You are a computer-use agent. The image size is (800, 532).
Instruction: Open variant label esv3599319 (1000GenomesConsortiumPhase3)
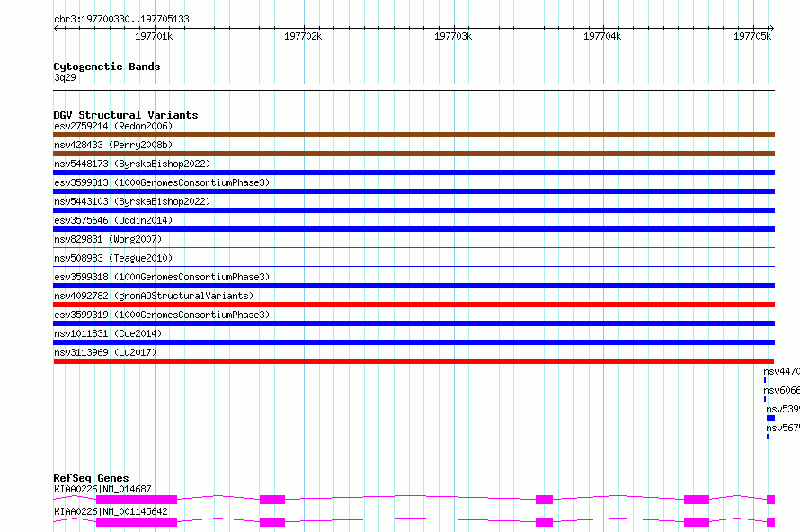(x=162, y=315)
